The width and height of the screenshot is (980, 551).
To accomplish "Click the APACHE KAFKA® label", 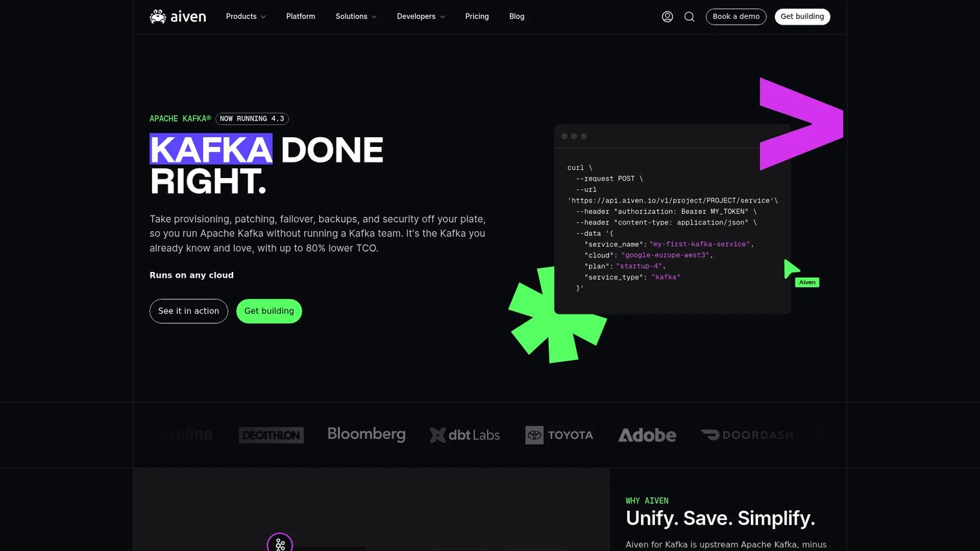I will point(181,119).
